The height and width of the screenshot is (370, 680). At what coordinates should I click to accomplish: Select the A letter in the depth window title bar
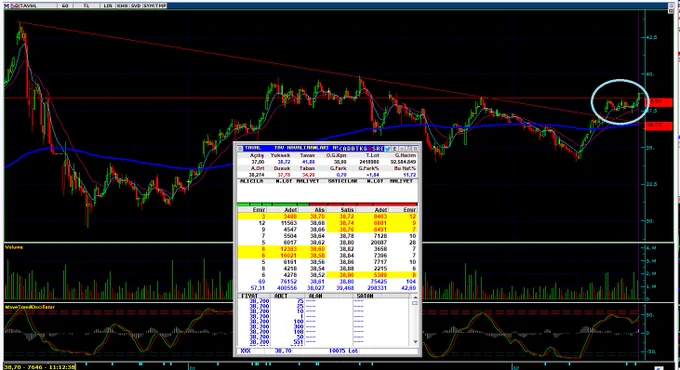click(x=344, y=148)
